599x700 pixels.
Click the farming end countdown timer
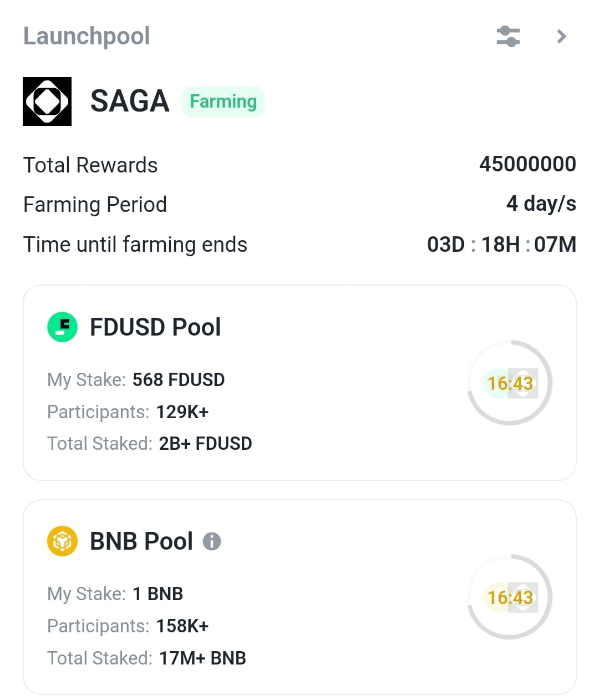click(501, 245)
